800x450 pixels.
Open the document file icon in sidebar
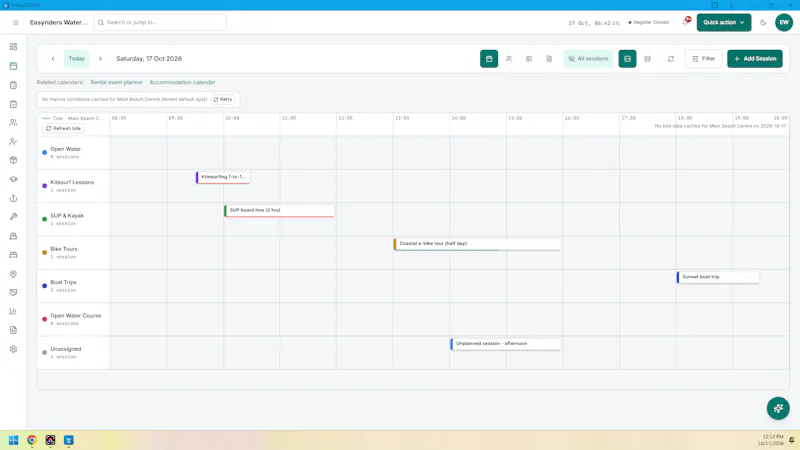13,330
